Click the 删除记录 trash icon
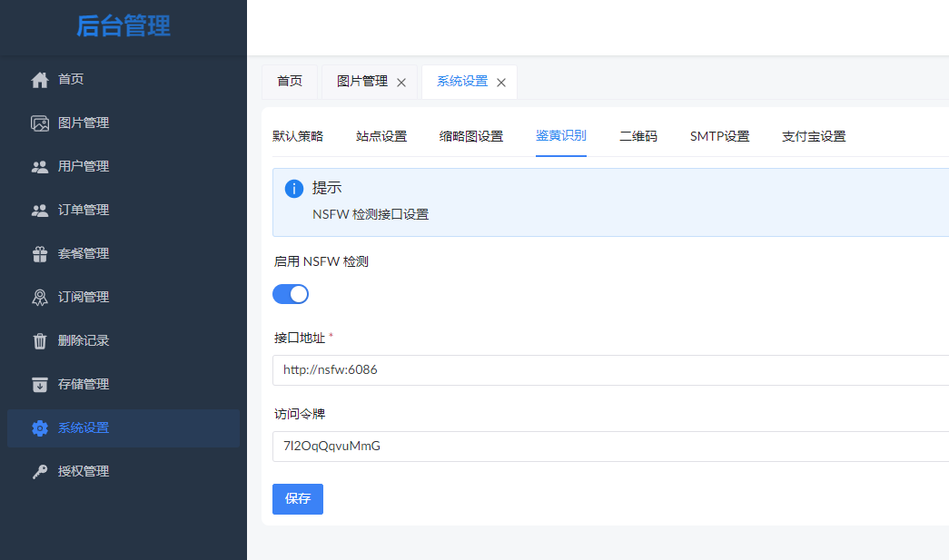Screen dimensions: 949x560 pos(40,341)
